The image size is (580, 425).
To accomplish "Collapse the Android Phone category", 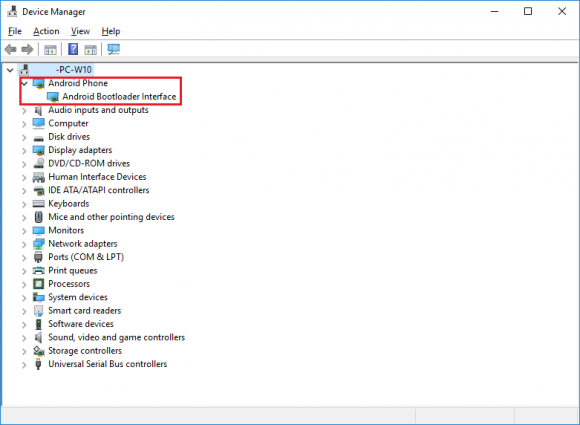I will point(24,84).
